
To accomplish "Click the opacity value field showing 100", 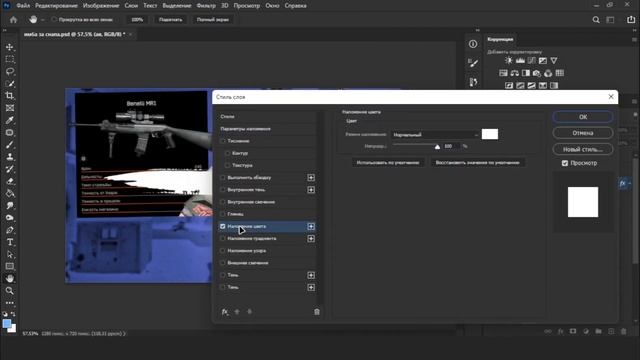I will pyautogui.click(x=451, y=146).
